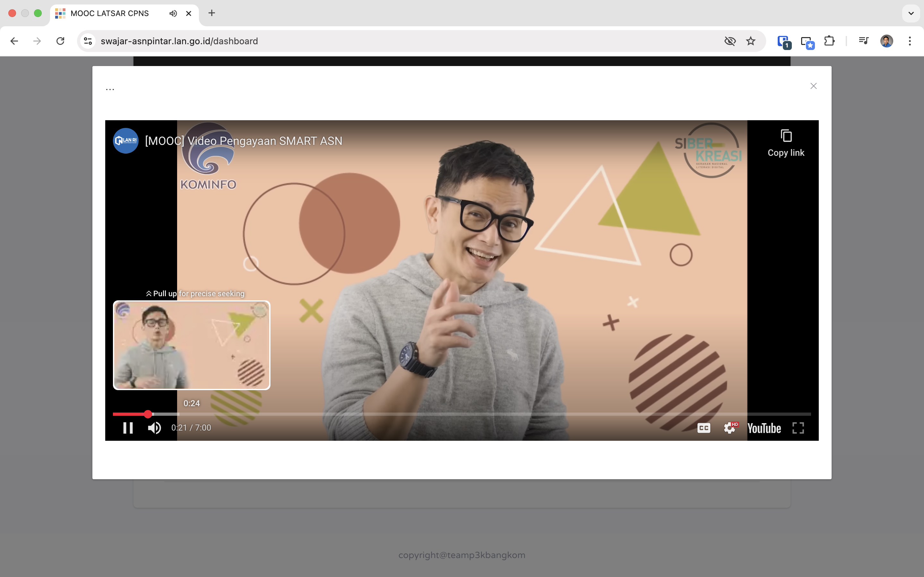
Task: Mute the video volume speaker icon
Action: click(154, 428)
